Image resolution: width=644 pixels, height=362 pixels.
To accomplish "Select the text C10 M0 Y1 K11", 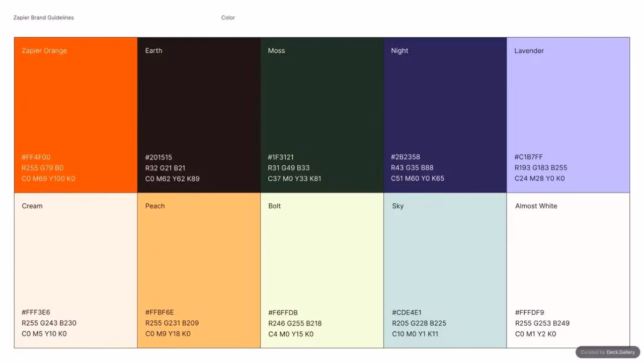I will [415, 334].
